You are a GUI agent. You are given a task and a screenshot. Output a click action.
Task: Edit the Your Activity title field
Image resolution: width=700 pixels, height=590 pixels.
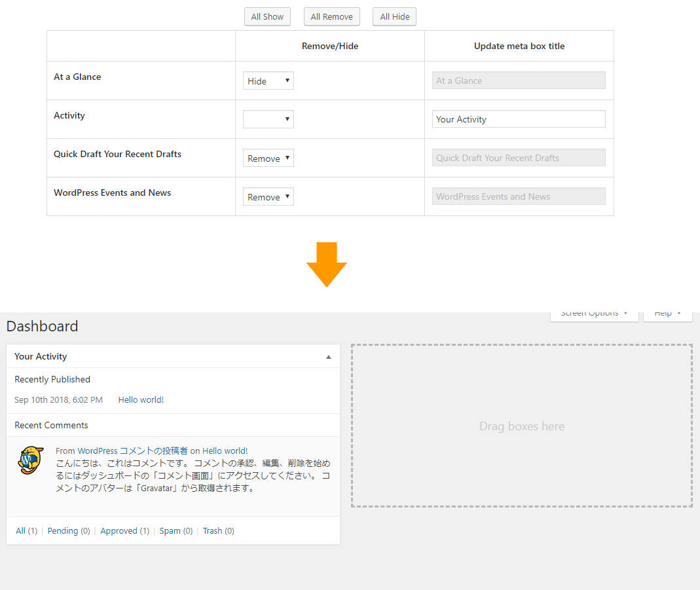tap(519, 119)
